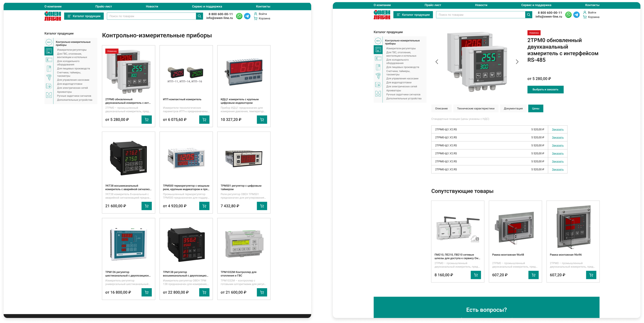644x323 pixels.
Task: Add Рамка монтажная 96x96 to cart
Action: tap(591, 275)
